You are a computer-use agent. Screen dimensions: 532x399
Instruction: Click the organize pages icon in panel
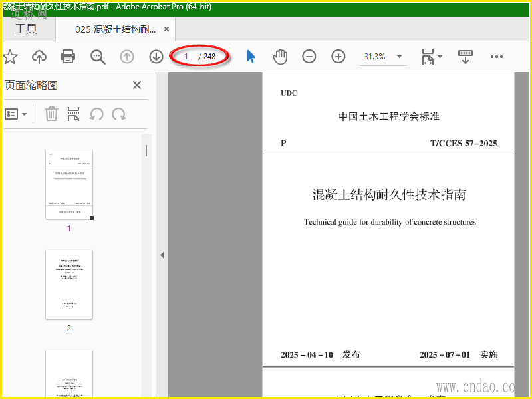pos(73,114)
